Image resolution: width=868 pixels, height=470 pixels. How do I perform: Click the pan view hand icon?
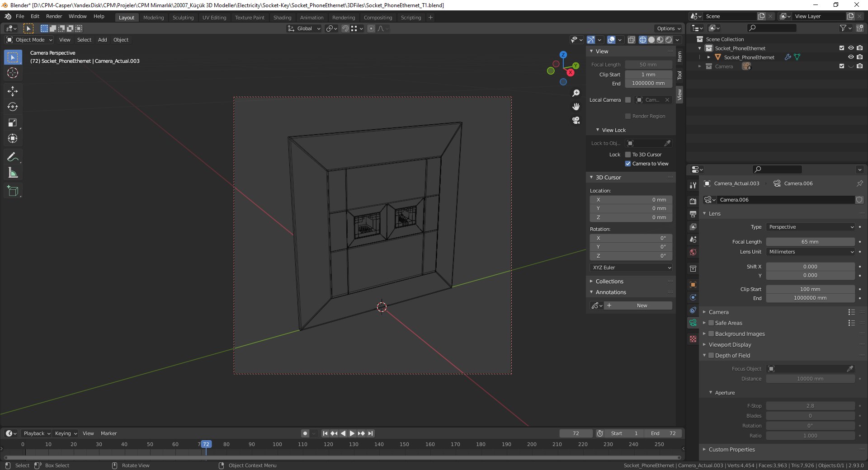[x=576, y=107]
